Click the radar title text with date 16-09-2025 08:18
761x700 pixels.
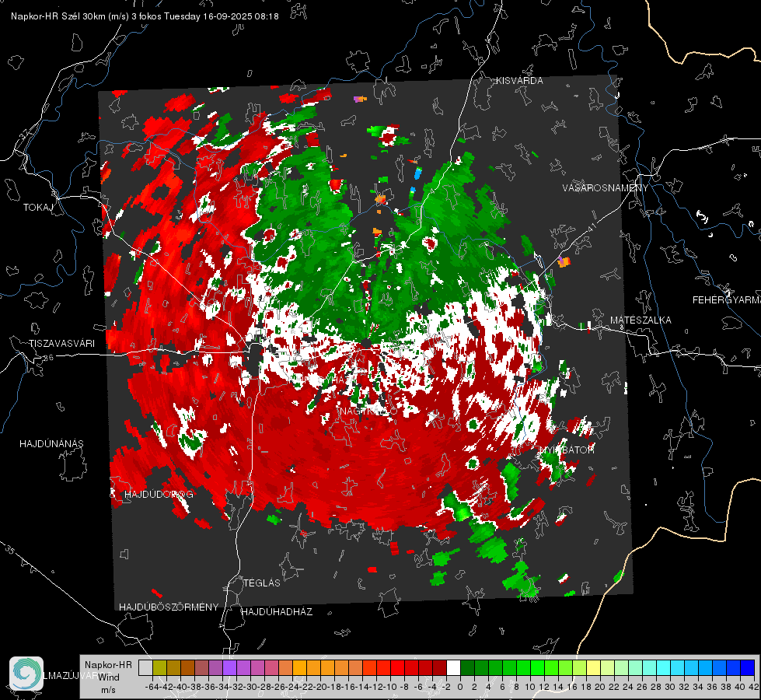[x=145, y=16]
